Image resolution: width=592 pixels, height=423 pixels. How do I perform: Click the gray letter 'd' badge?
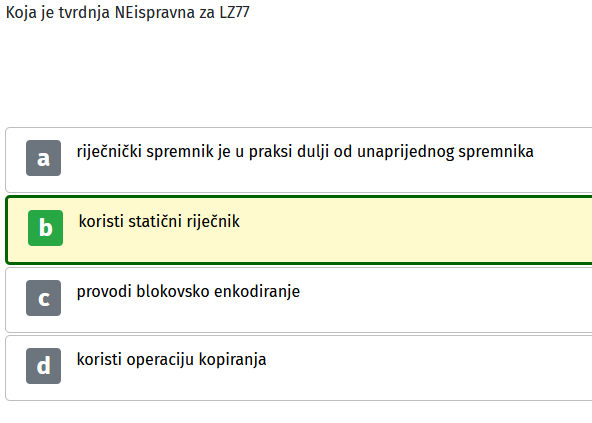pos(43,366)
